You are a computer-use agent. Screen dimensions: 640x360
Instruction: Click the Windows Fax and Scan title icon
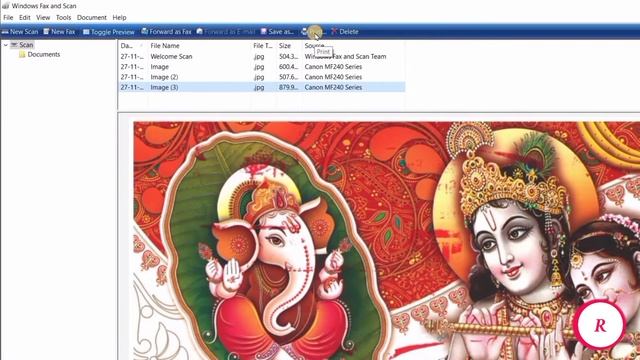tap(5, 6)
